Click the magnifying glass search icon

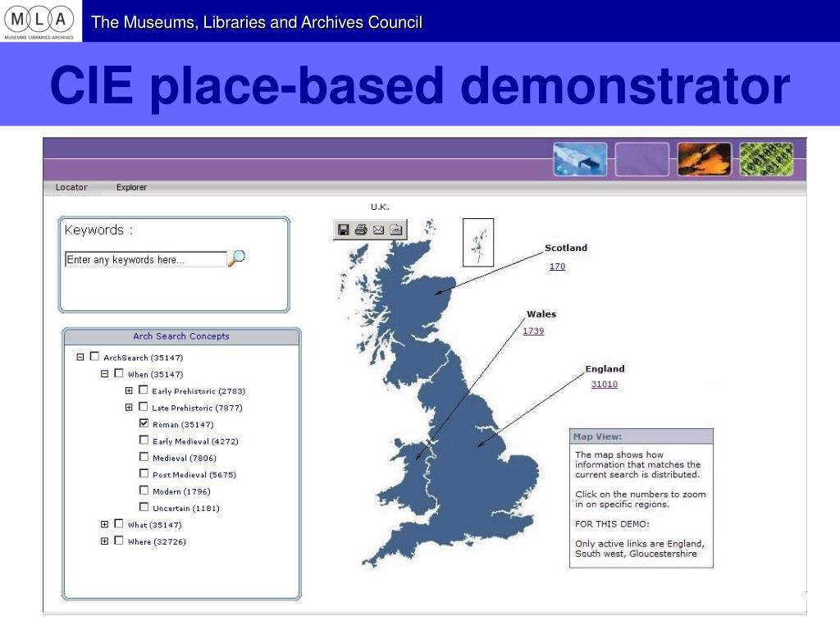pos(237,258)
